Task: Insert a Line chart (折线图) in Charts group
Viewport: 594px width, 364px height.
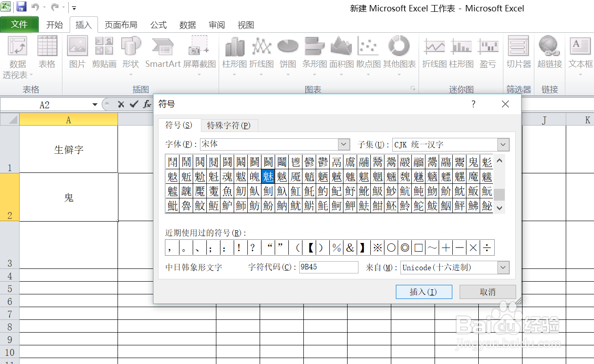Action: [261, 56]
